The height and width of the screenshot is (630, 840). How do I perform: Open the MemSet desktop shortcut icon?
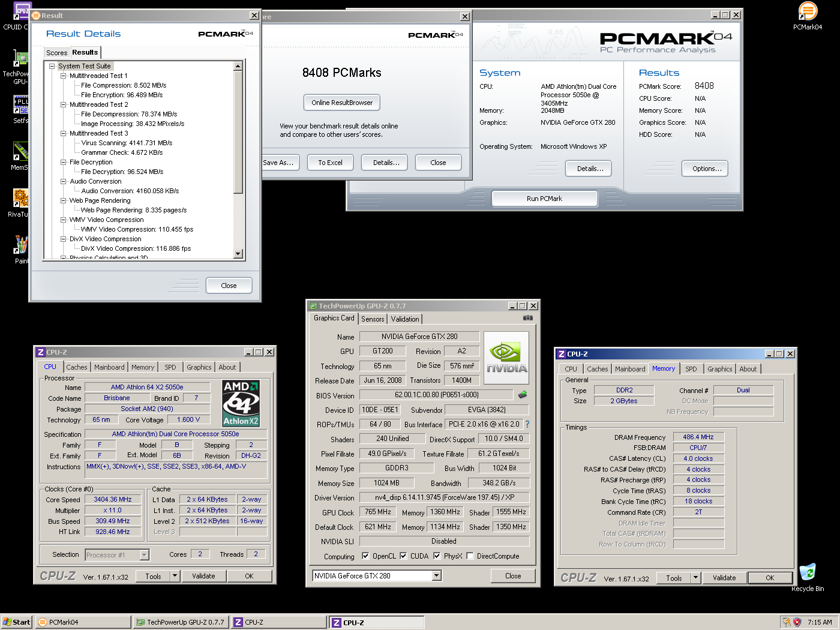click(x=21, y=151)
